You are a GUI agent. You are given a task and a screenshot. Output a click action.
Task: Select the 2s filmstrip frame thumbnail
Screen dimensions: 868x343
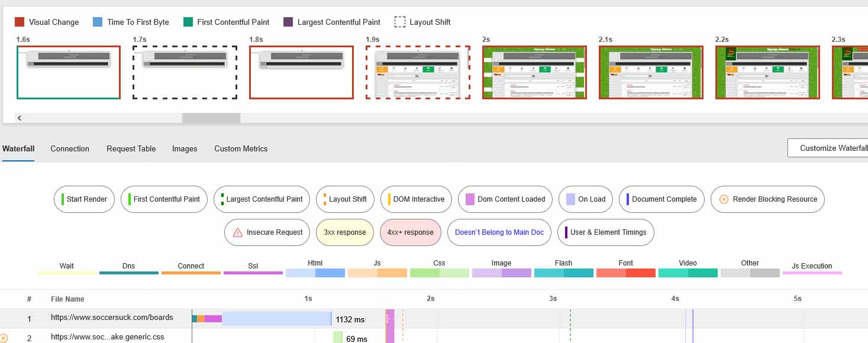point(534,72)
